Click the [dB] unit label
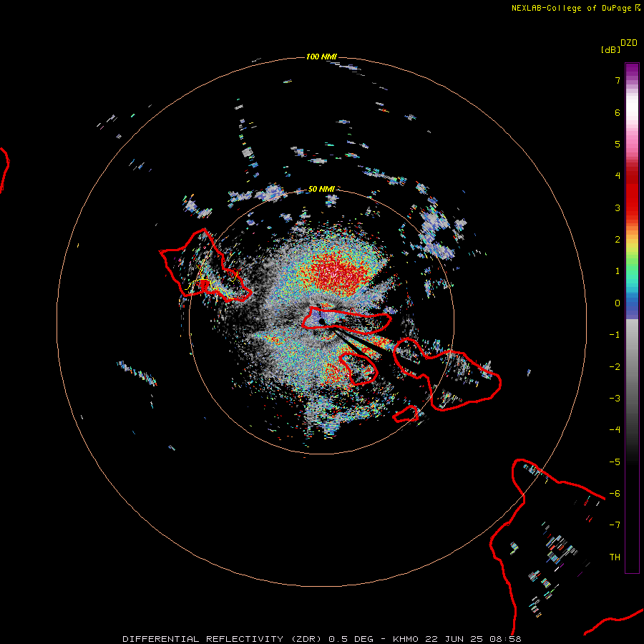Screen dimensions: 644x644 611,49
